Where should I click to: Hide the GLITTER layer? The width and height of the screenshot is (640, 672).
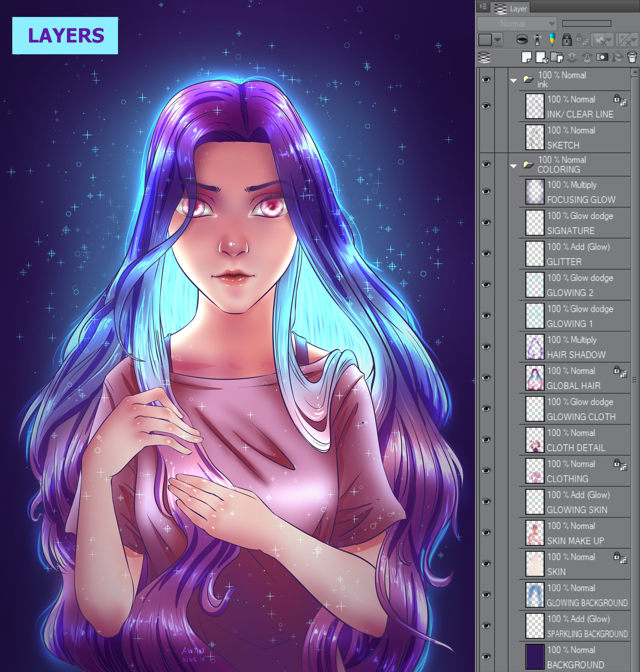pyautogui.click(x=486, y=253)
